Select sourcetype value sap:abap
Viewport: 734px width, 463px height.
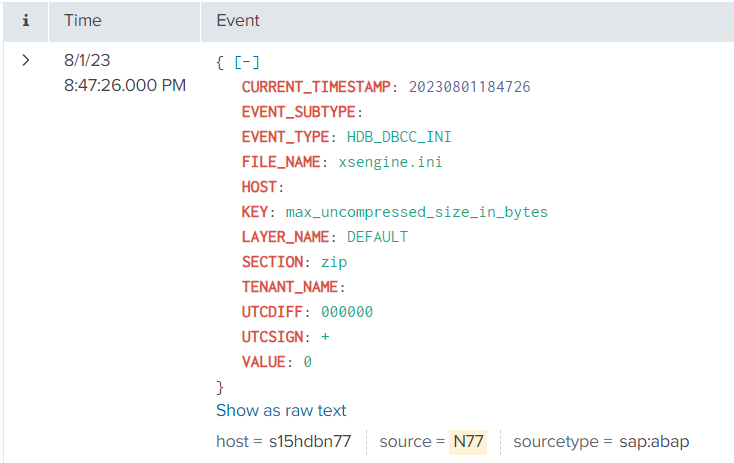[649, 441]
